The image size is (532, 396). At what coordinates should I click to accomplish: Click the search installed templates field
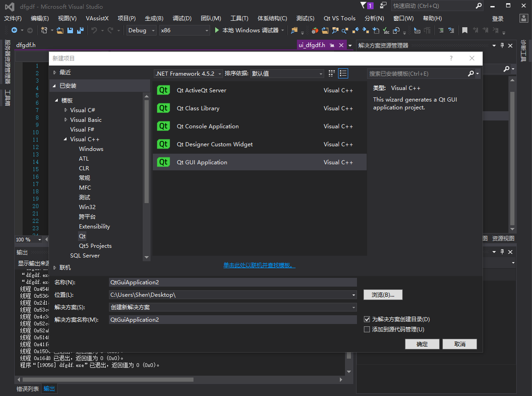pos(417,73)
